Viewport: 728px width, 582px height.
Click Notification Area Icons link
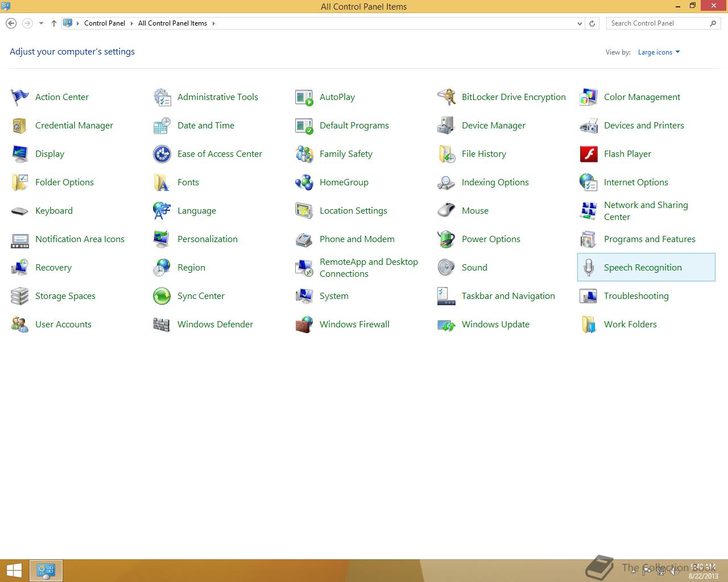[80, 239]
